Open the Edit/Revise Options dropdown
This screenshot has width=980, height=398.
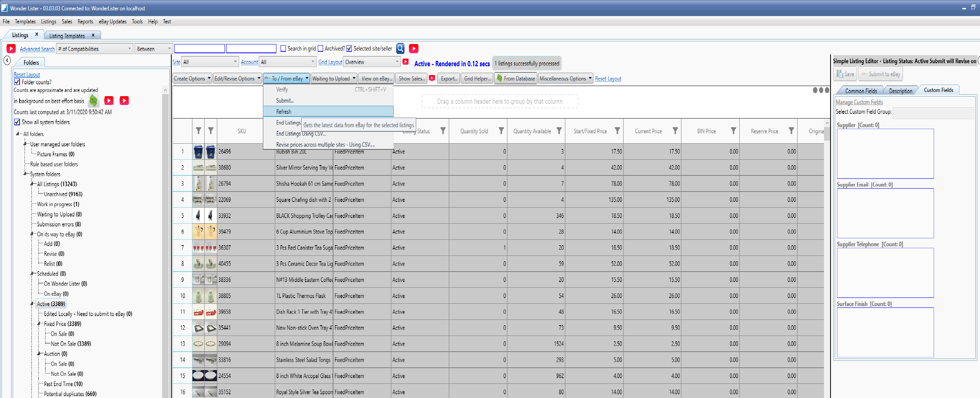237,79
